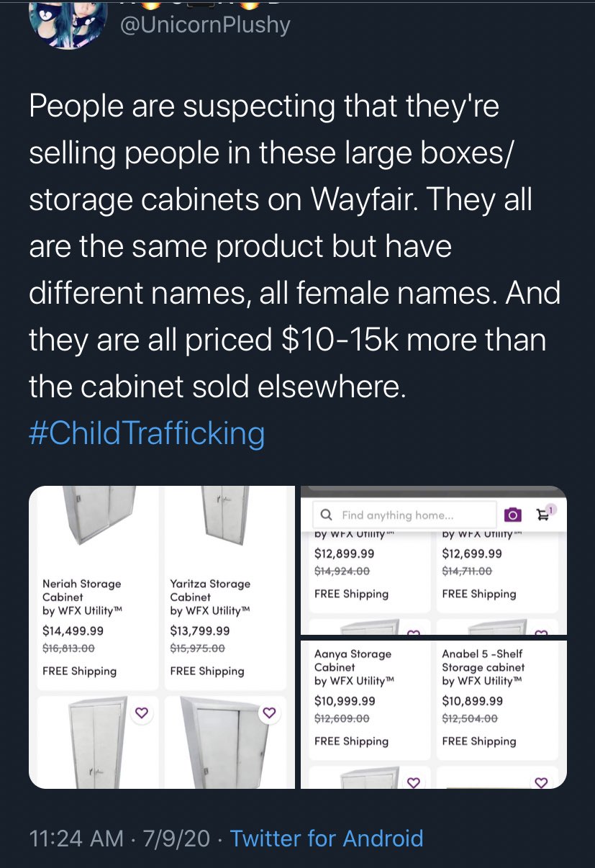Select the $12,899.99 listing card

(367, 572)
